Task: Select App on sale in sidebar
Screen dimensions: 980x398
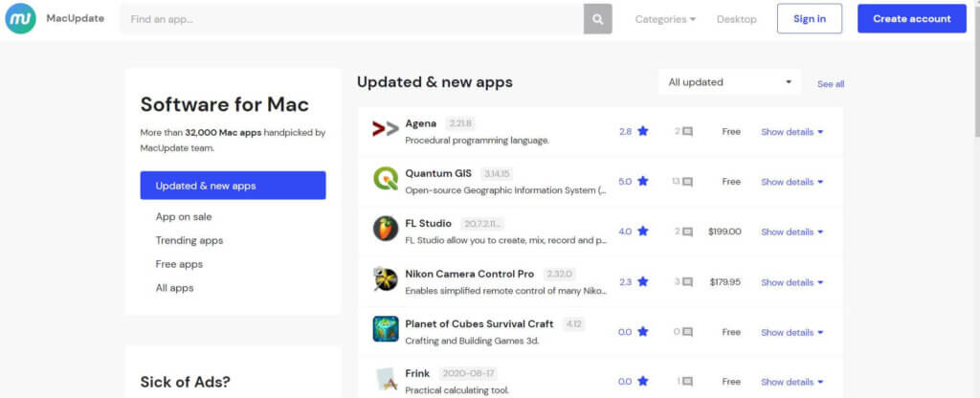Action: (184, 217)
